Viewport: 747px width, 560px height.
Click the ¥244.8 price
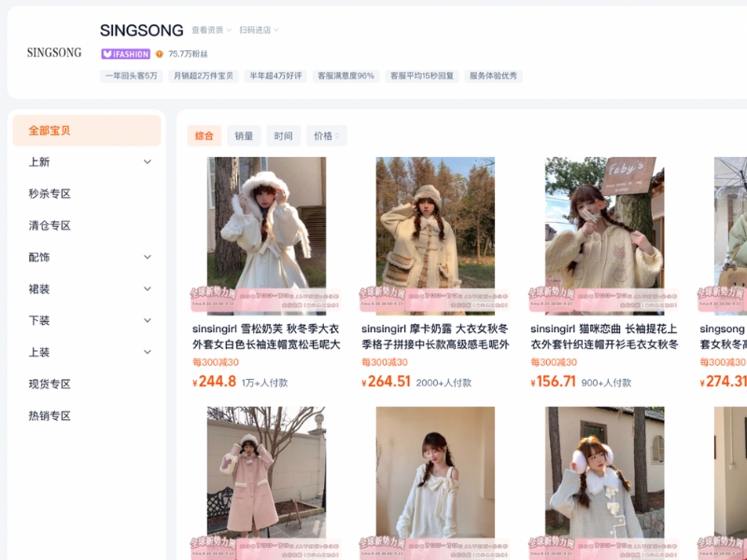[x=215, y=382]
